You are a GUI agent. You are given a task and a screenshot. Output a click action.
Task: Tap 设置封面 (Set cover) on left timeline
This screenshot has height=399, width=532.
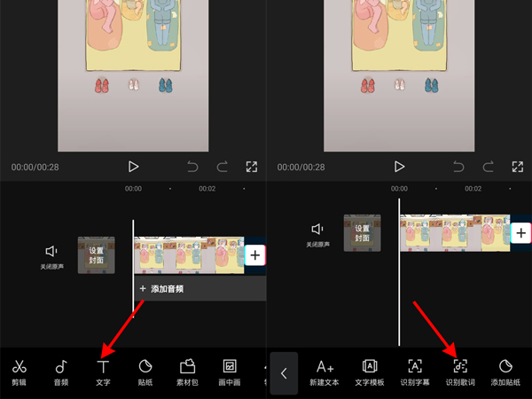96,255
